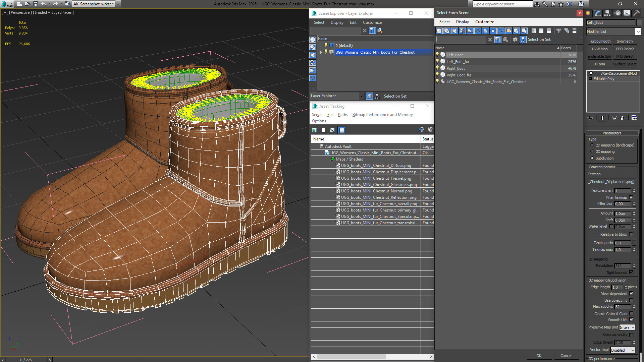Toggle Relative to bbox checkbox
The image size is (644, 362).
(x=631, y=234)
